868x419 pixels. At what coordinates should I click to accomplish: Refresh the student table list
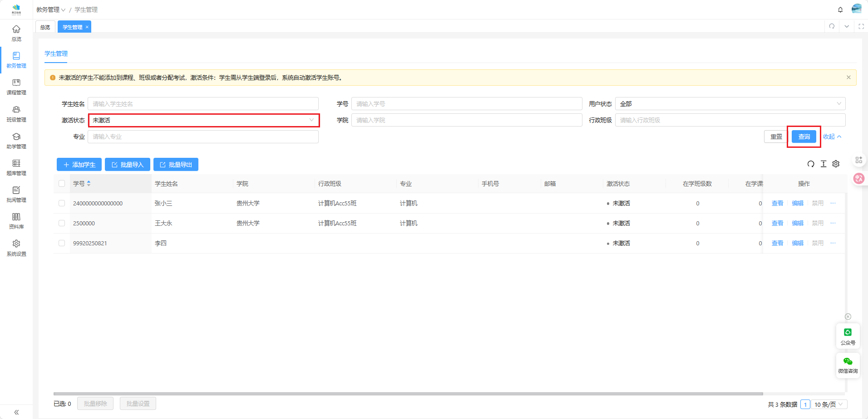pyautogui.click(x=811, y=164)
